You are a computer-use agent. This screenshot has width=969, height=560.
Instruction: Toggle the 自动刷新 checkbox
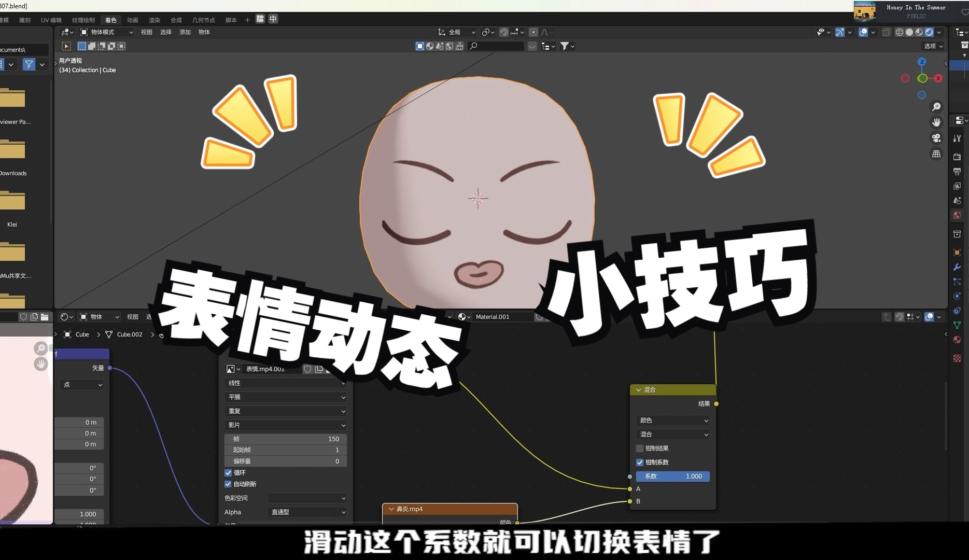click(x=228, y=484)
